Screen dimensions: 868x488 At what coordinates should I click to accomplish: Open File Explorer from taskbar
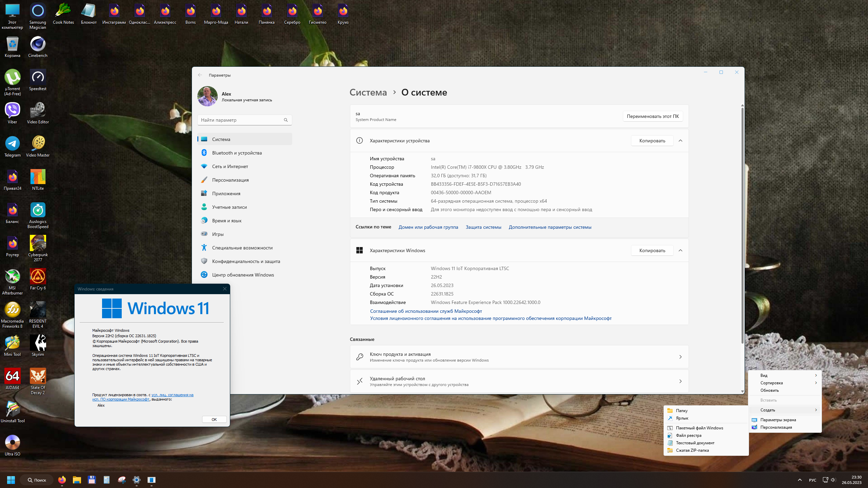point(77,480)
